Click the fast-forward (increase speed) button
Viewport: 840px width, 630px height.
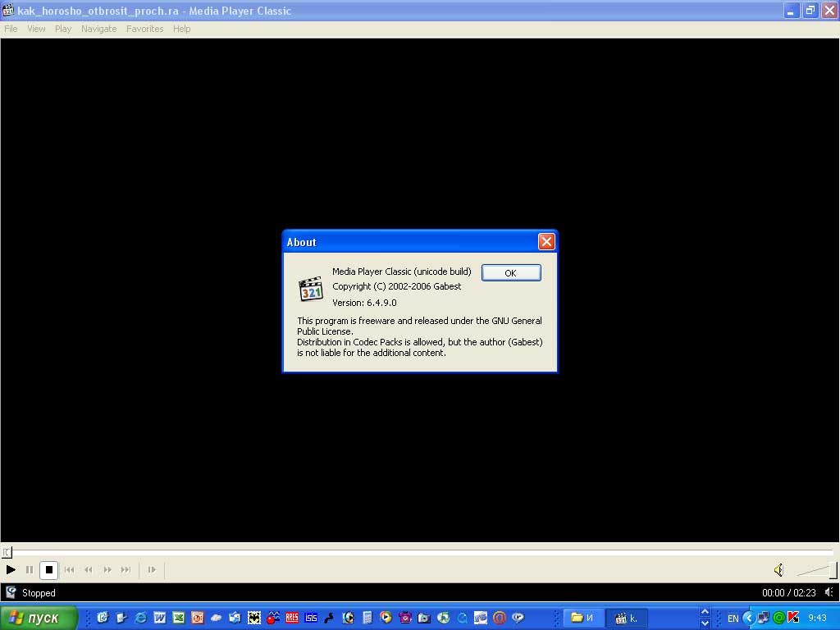tap(107, 569)
